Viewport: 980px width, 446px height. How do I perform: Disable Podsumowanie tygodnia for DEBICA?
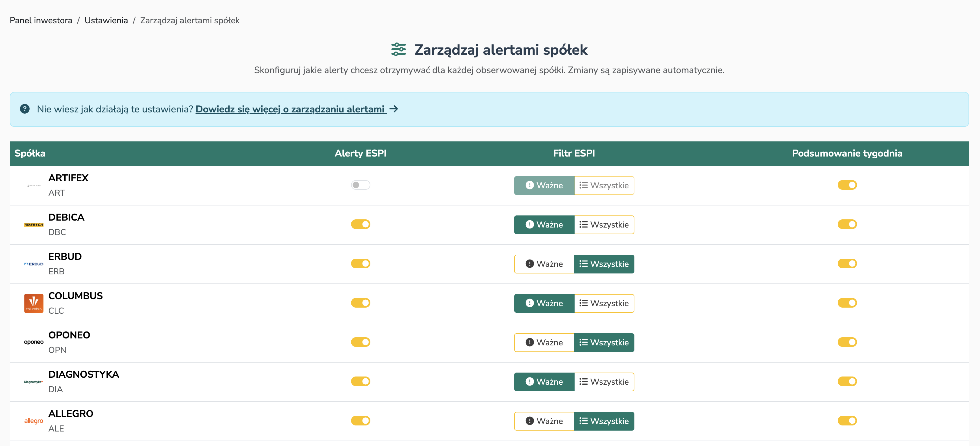click(x=847, y=224)
